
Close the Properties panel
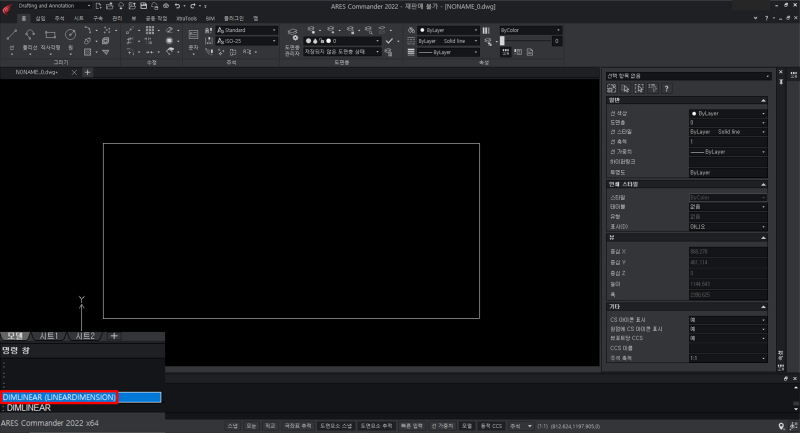(781, 72)
